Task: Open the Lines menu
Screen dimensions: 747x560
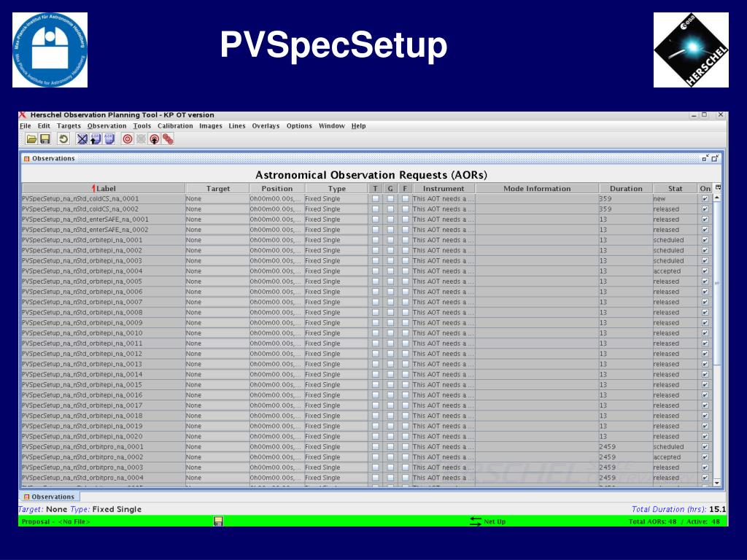Action: point(237,126)
